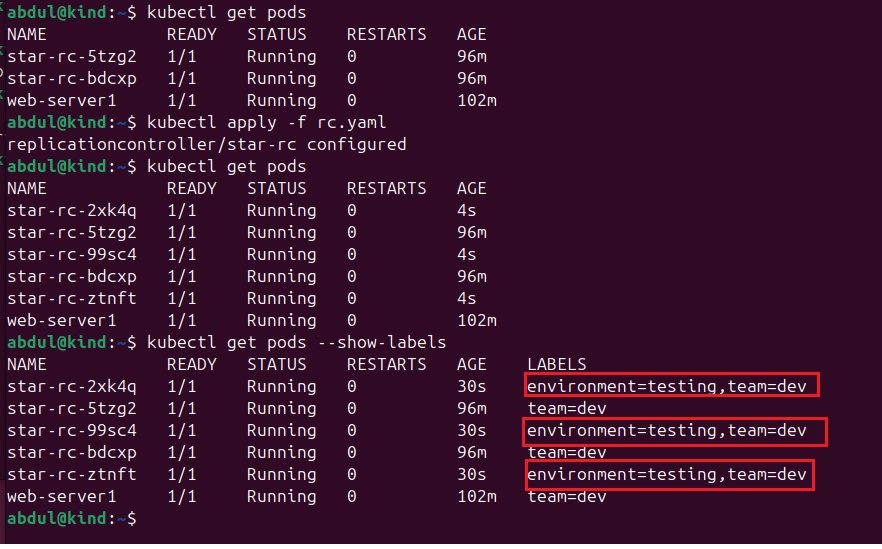882x549 pixels.
Task: Click star-rc-2xk4q pod name in labels table
Action: 71,386
